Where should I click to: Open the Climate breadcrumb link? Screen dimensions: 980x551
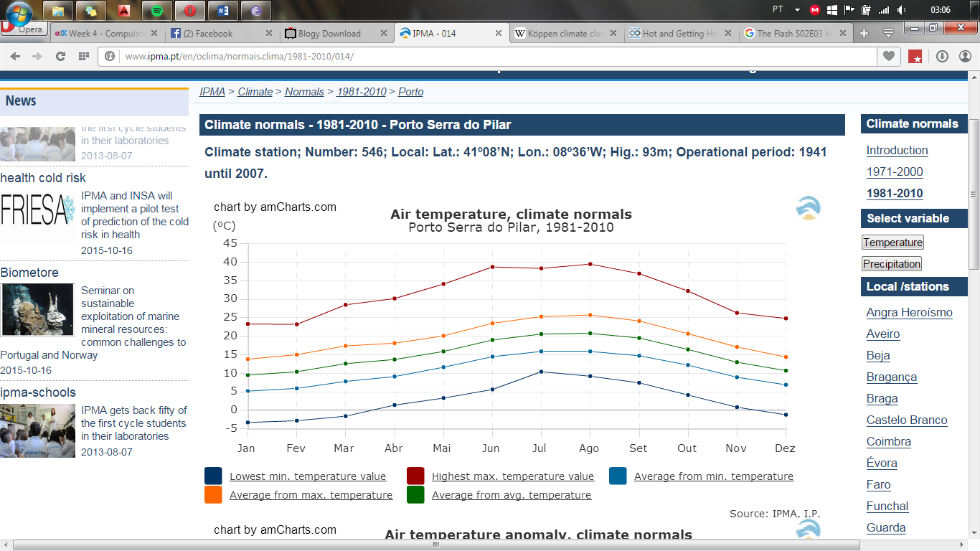pyautogui.click(x=255, y=92)
